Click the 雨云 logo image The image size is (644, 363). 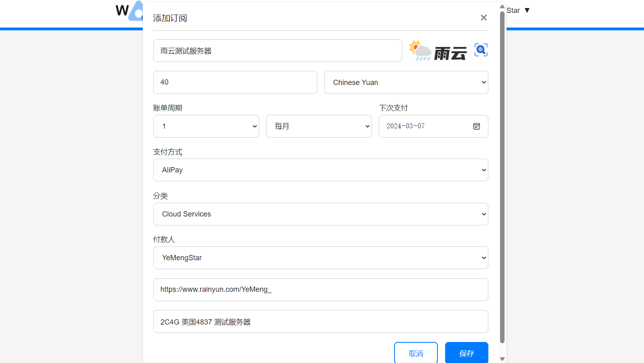point(438,51)
